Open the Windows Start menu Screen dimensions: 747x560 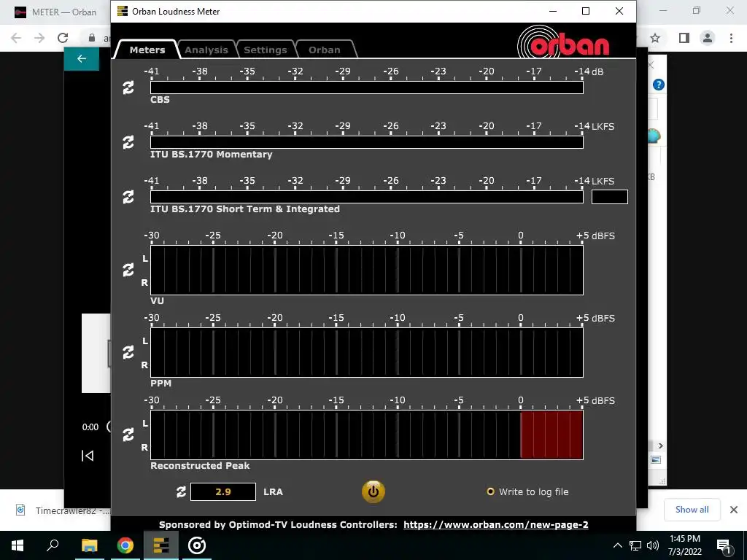(18, 545)
